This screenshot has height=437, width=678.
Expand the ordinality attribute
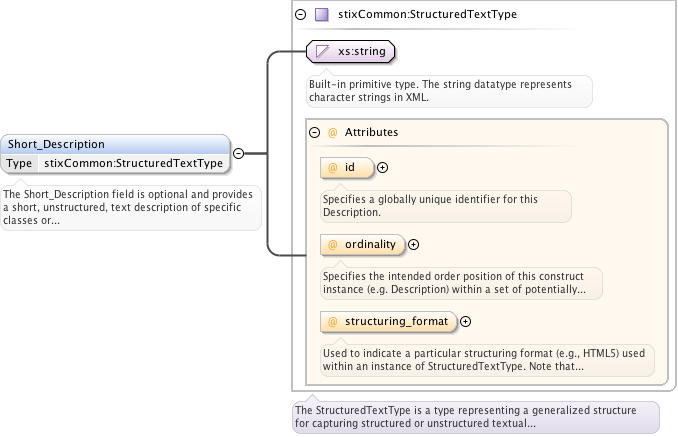tap(414, 244)
